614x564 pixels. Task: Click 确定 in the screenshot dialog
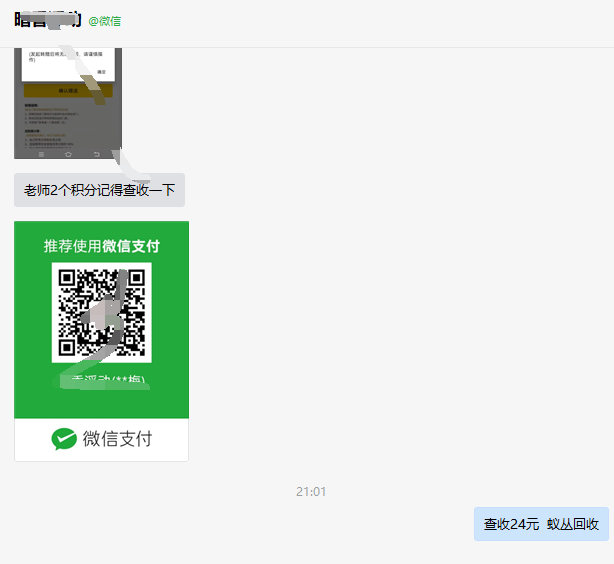[x=101, y=72]
